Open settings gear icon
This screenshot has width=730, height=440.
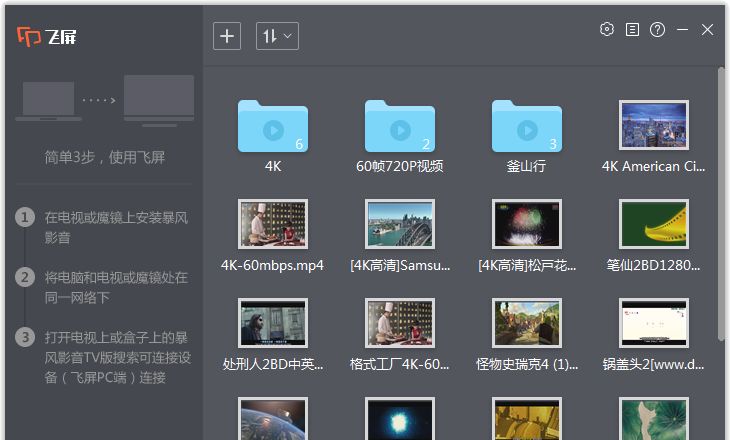coord(607,29)
